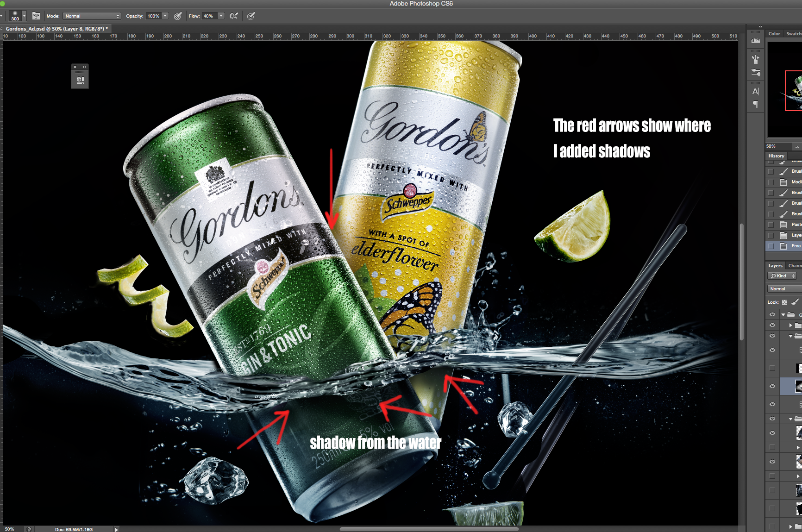Screen dimensions: 802x532
Task: Open the brush preset picker showing 300
Action: pyautogui.click(x=15, y=16)
